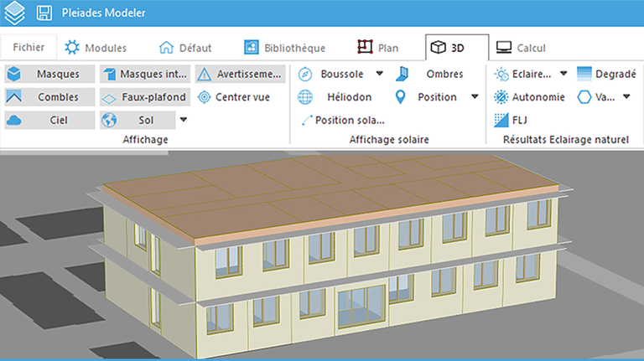Click the save floppy disk icon
Image resolution: width=644 pixels, height=361 pixels.
pos(44,14)
